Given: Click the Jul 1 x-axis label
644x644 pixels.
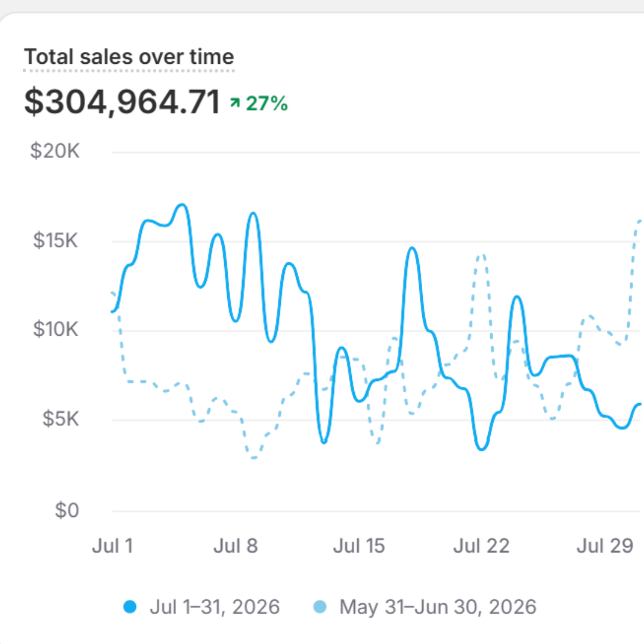Looking at the screenshot, I should click(113, 546).
